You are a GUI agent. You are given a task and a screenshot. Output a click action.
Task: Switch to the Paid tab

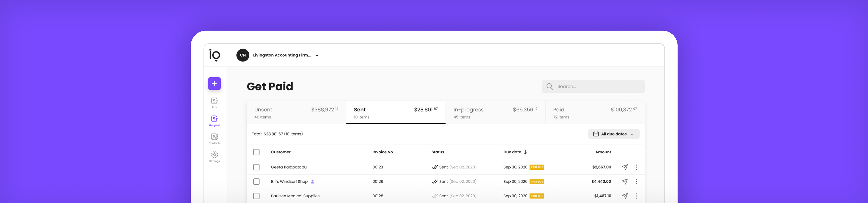tap(595, 113)
